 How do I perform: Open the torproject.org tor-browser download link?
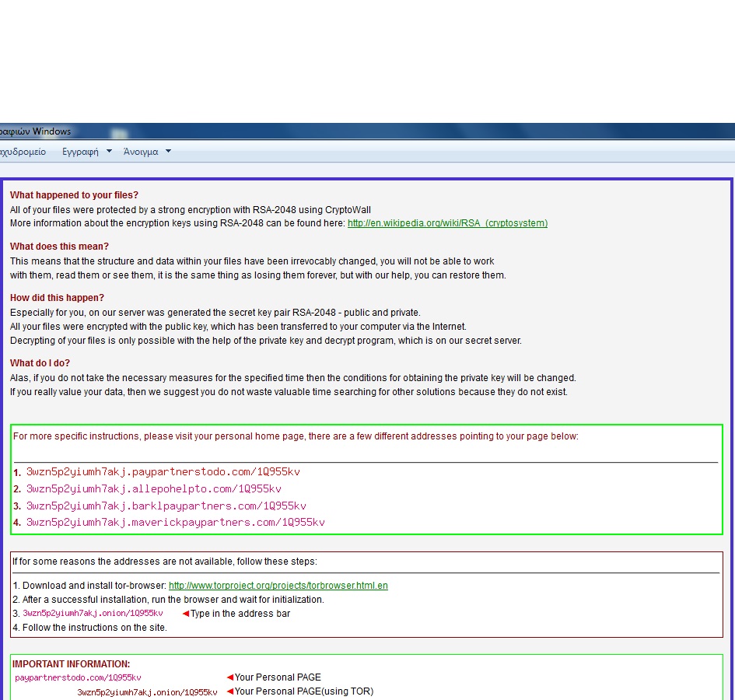[278, 586]
